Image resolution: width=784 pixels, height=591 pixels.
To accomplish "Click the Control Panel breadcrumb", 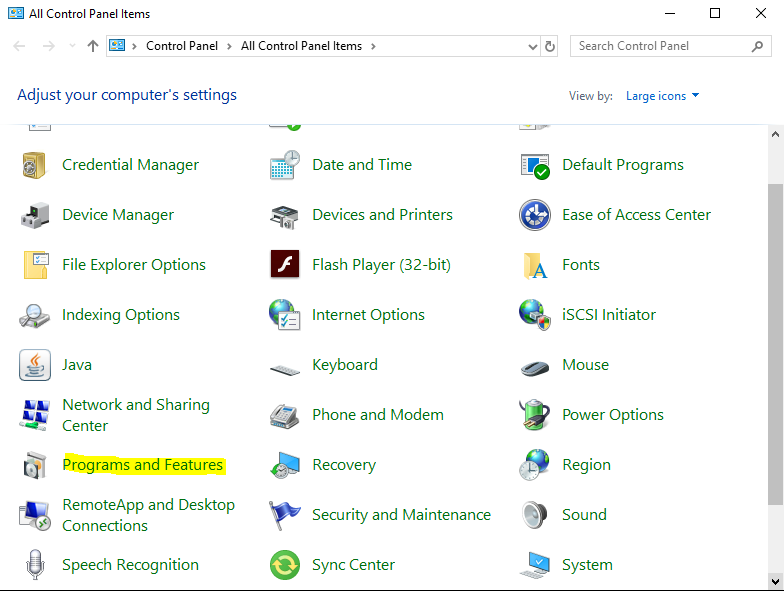I will 182,46.
